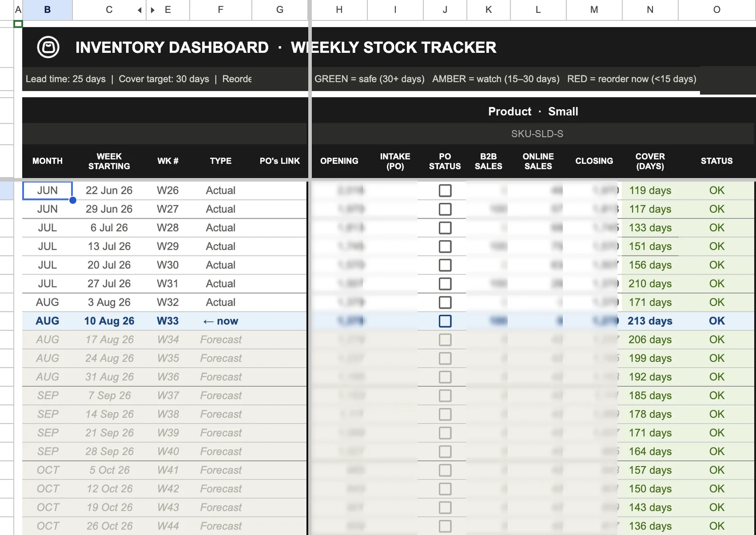Click the '136 days' cover cell
Image resolution: width=756 pixels, height=535 pixels.
(x=650, y=527)
